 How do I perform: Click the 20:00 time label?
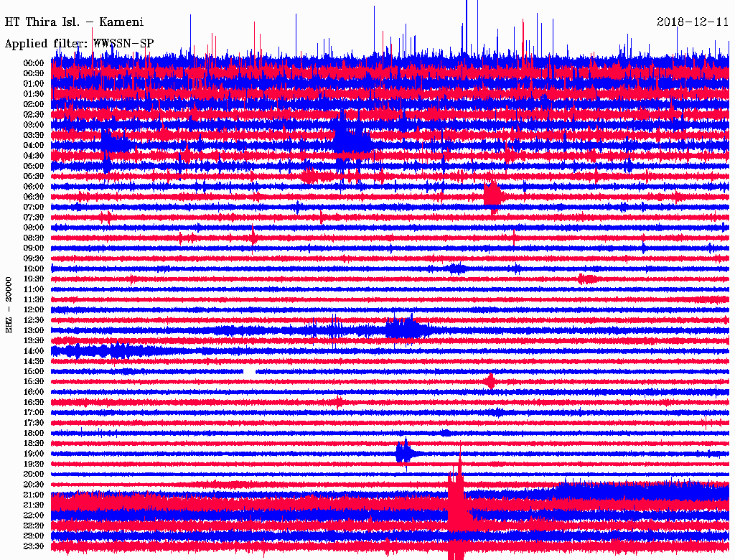tap(34, 474)
